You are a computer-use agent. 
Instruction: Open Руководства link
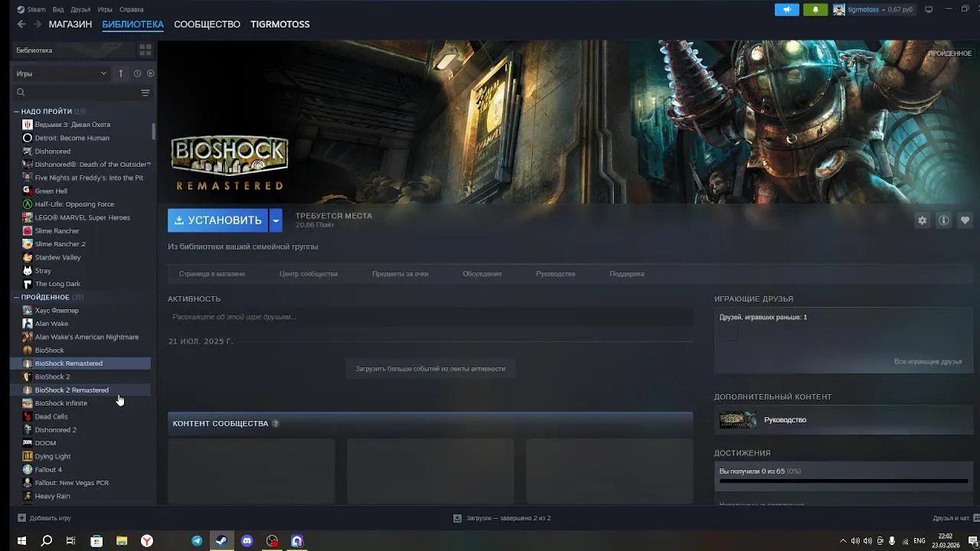[x=556, y=274]
